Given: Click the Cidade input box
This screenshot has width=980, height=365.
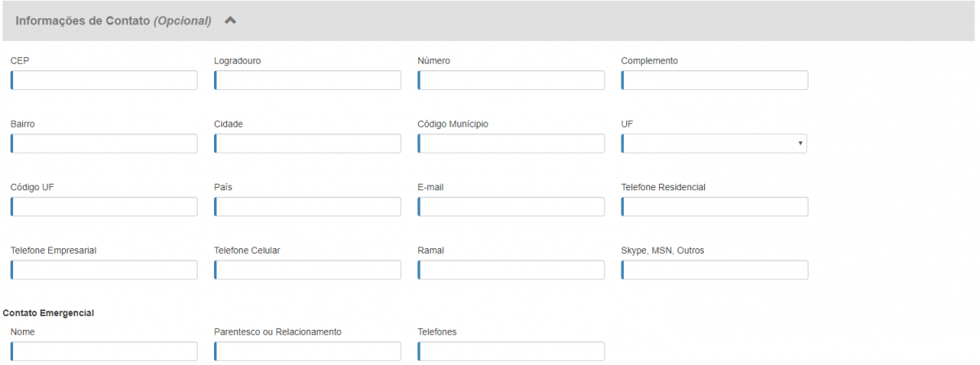Looking at the screenshot, I should pos(308,144).
